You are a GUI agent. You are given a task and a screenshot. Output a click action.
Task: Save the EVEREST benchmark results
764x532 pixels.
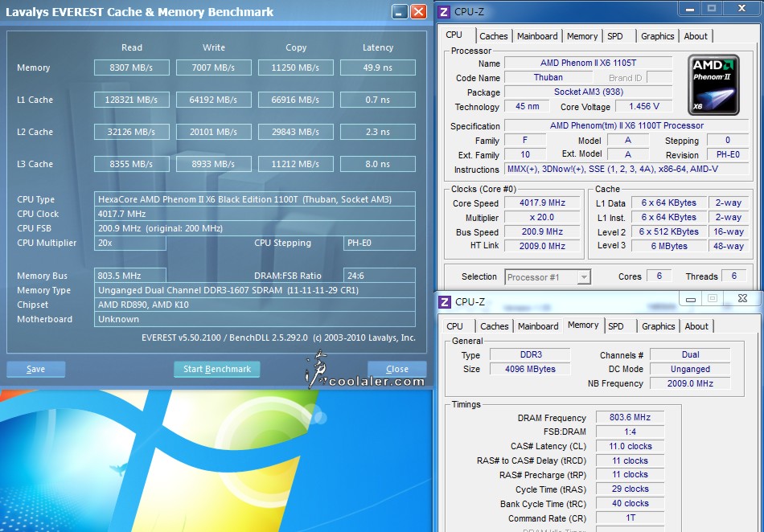click(x=35, y=369)
